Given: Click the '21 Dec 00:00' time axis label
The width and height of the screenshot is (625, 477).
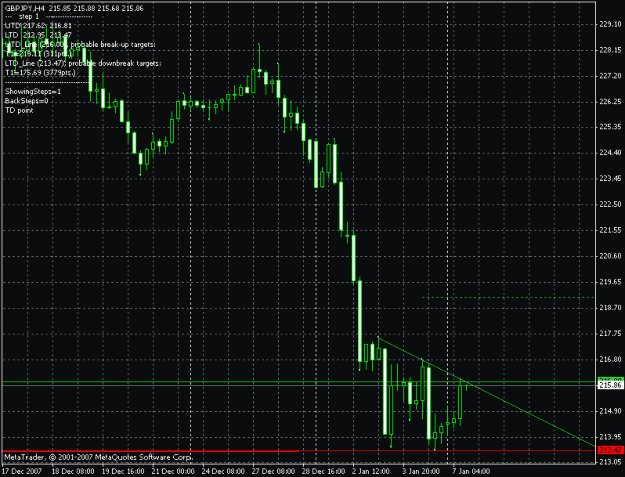Looking at the screenshot, I should 173,471.
